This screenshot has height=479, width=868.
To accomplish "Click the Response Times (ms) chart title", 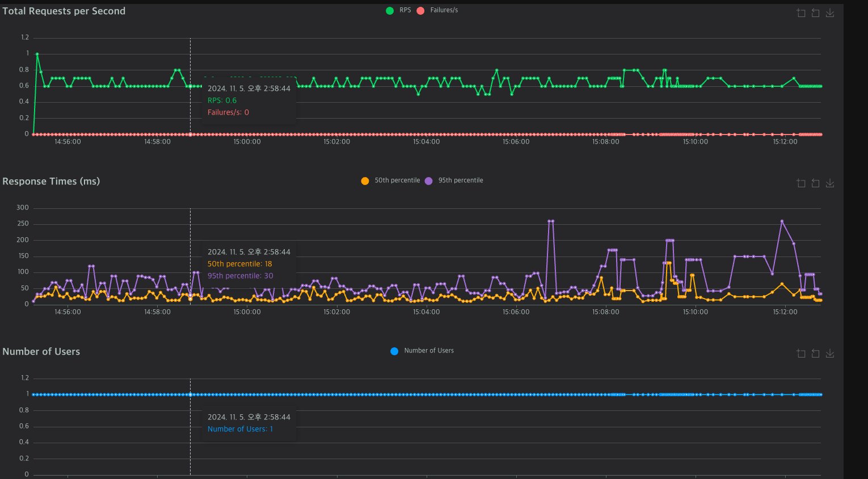I will click(51, 181).
